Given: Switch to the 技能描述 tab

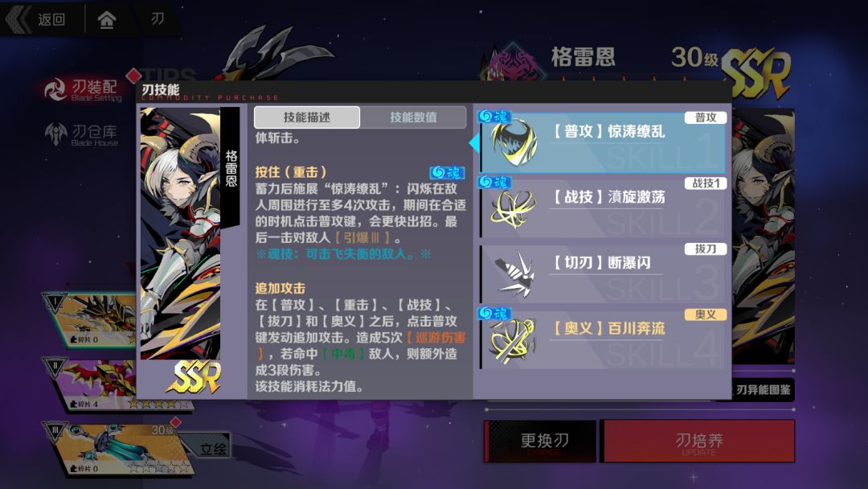Looking at the screenshot, I should pyautogui.click(x=307, y=117).
